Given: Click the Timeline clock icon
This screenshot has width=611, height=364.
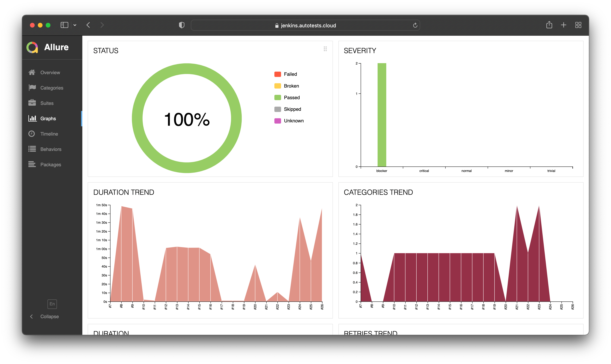Looking at the screenshot, I should pos(32,134).
